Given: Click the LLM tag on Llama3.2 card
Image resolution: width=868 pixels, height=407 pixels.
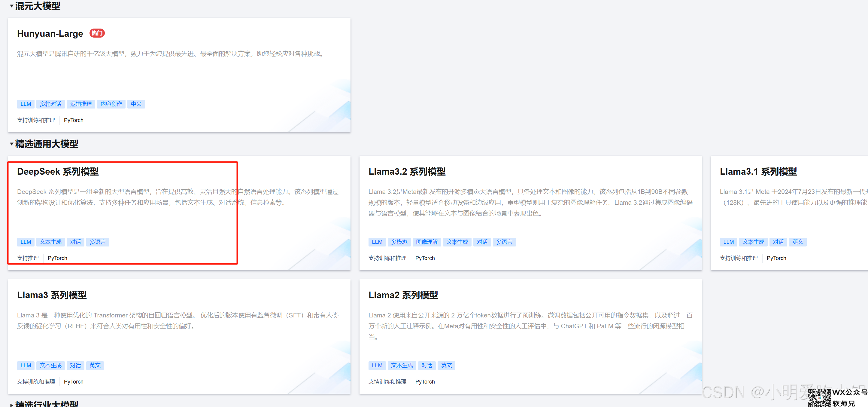Looking at the screenshot, I should coord(377,242).
